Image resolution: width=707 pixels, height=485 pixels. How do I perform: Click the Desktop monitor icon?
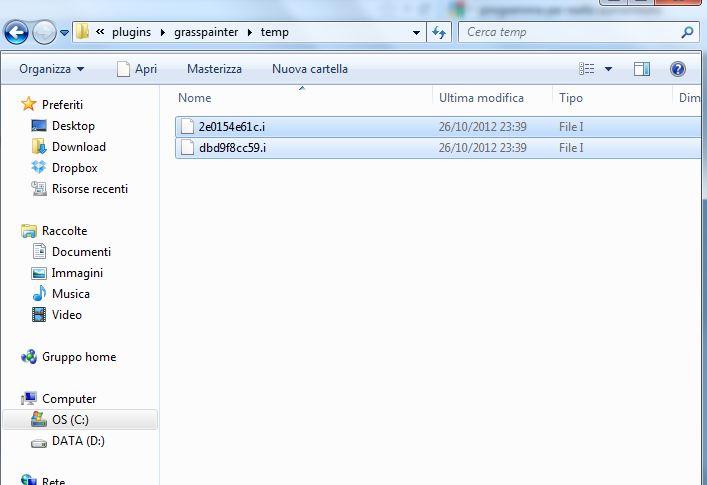pos(39,126)
